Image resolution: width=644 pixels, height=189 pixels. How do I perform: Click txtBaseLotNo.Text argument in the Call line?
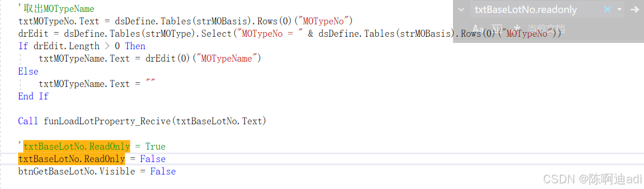[219, 121]
